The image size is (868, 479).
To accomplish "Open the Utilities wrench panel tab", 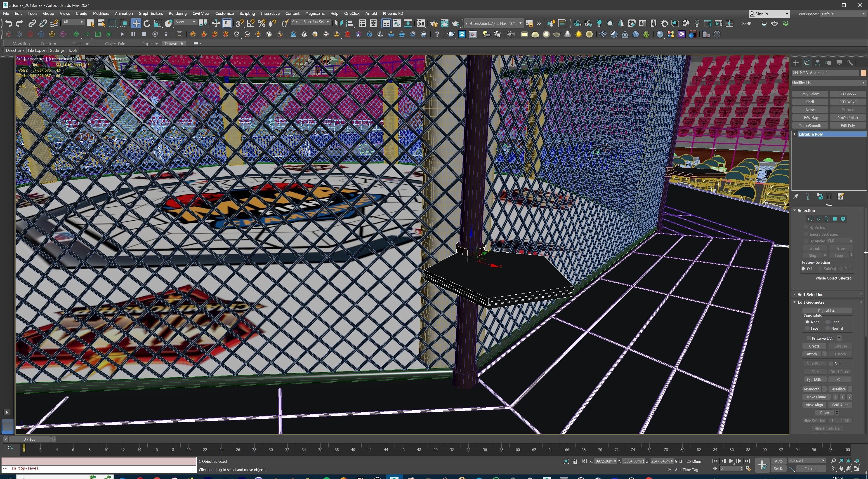I will (850, 63).
